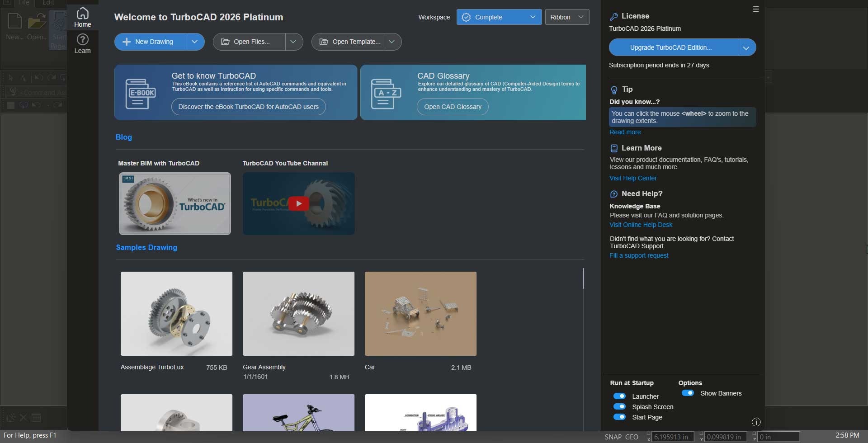
Task: Click "Subscription period ends in 27 days" text
Action: (659, 65)
